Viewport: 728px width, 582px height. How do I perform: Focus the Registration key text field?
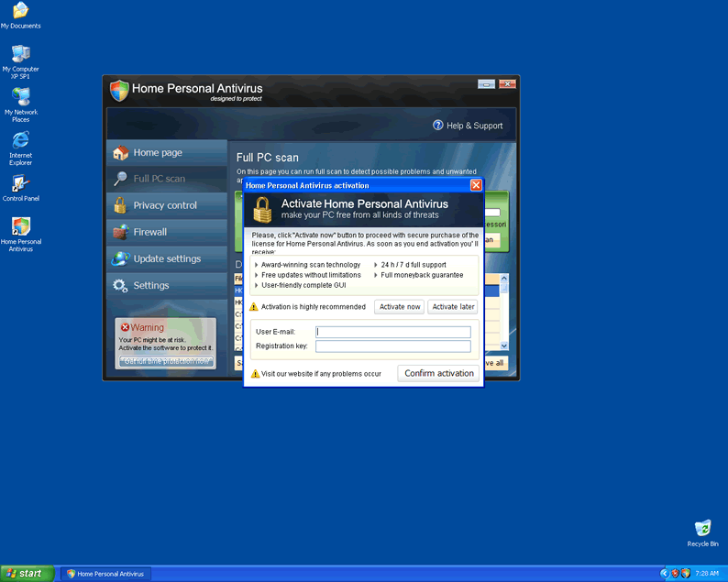(x=392, y=346)
